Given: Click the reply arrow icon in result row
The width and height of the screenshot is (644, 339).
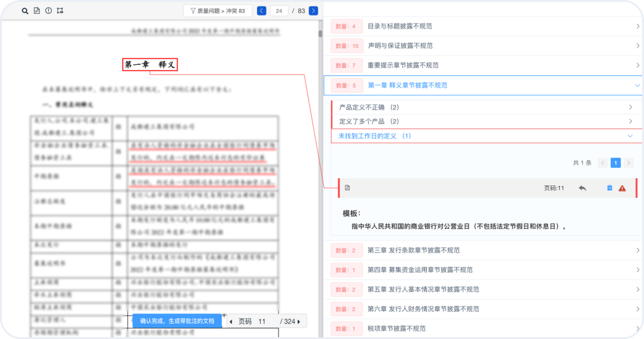Looking at the screenshot, I should pyautogui.click(x=583, y=188).
